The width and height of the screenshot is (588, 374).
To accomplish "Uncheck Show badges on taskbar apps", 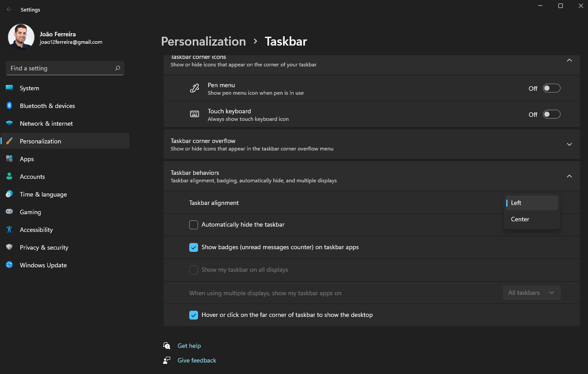I will coord(194,247).
